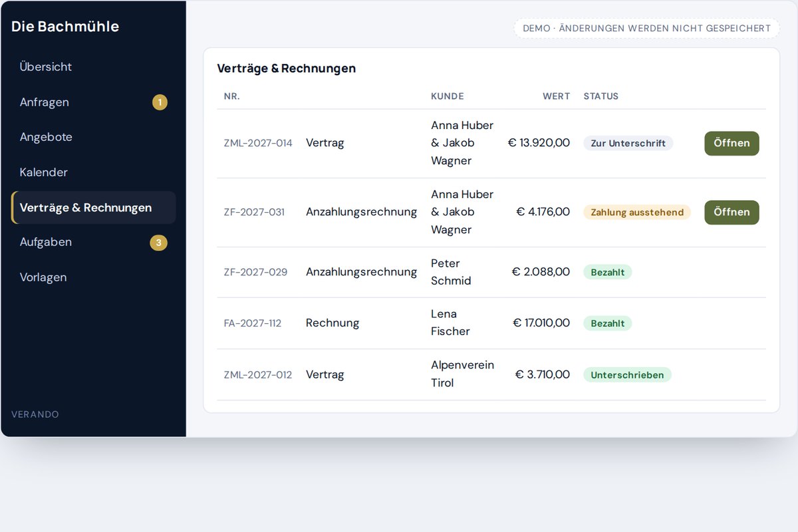
Task: Open contract ZML-2027-014 with Öffnen button
Action: (731, 143)
